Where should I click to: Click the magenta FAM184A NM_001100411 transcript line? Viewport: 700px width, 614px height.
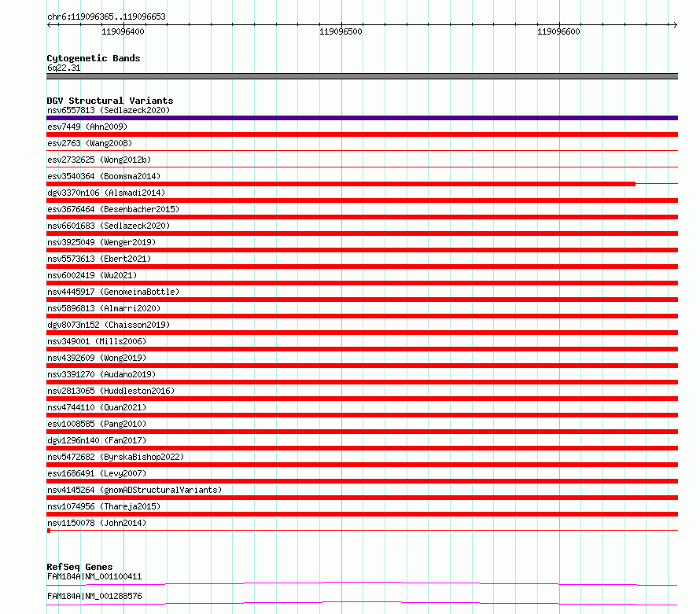[362, 583]
